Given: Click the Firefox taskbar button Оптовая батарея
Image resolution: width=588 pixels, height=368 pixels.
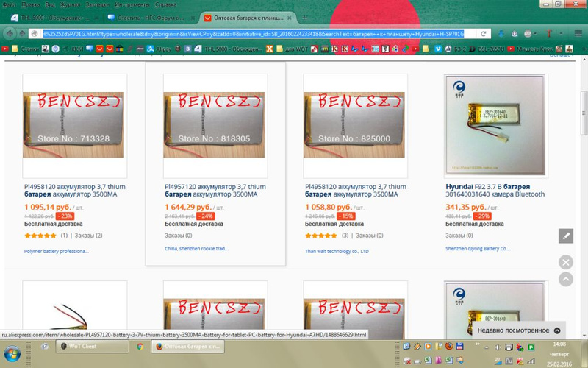Looking at the screenshot, I should (x=188, y=346).
